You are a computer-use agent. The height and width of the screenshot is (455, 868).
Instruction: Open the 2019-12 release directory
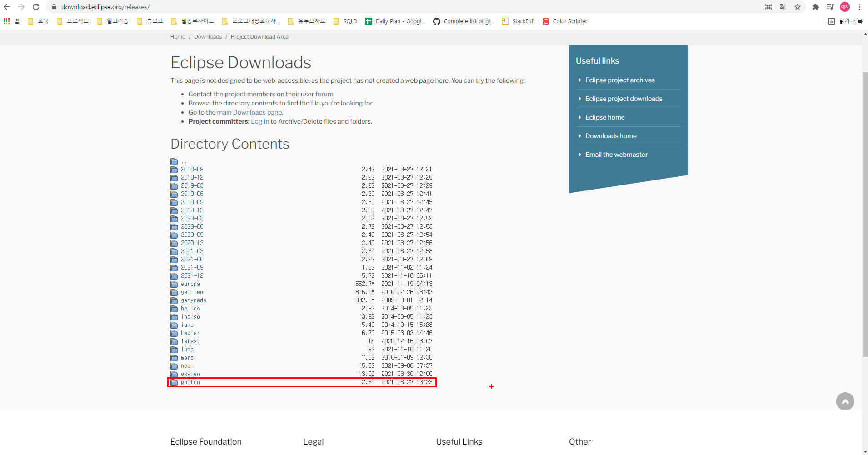click(192, 210)
